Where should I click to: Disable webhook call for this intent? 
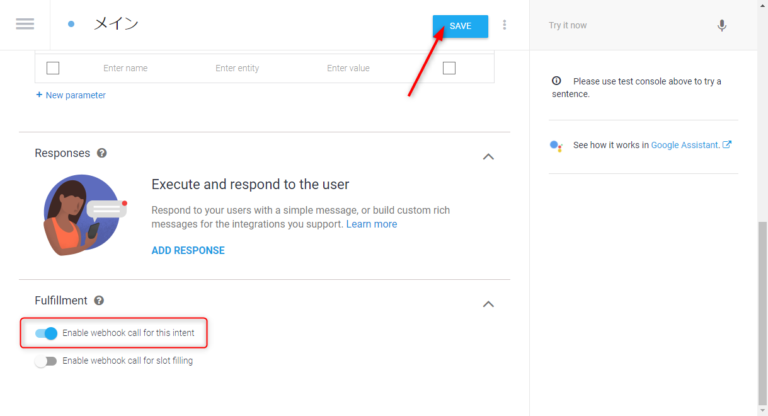(x=46, y=333)
